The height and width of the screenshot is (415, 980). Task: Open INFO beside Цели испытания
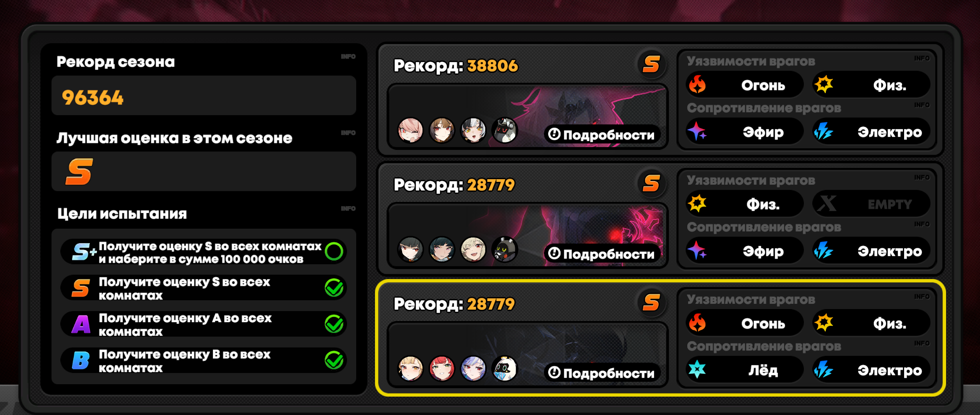(x=348, y=208)
